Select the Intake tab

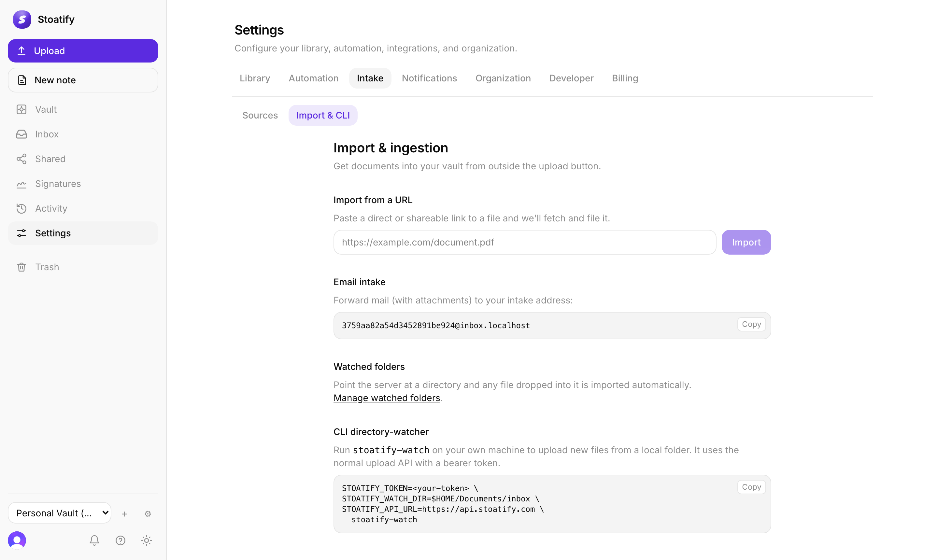click(370, 78)
